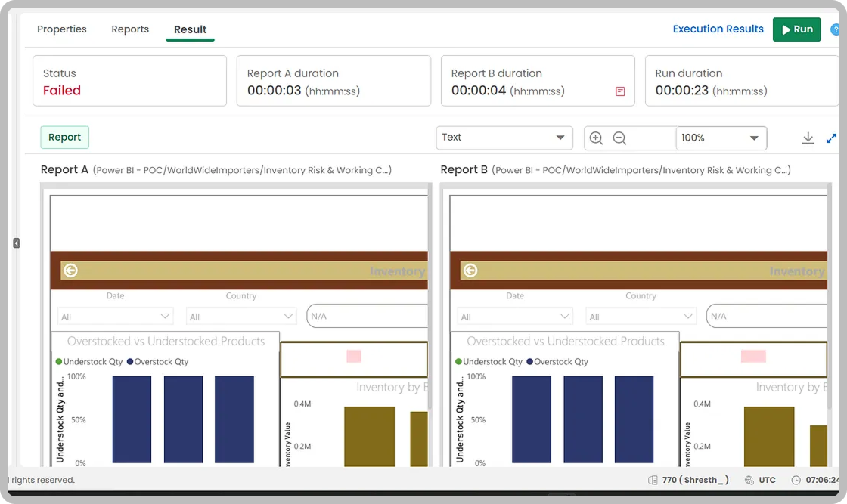Click the Report B title heading
The height and width of the screenshot is (504, 847).
pos(464,169)
